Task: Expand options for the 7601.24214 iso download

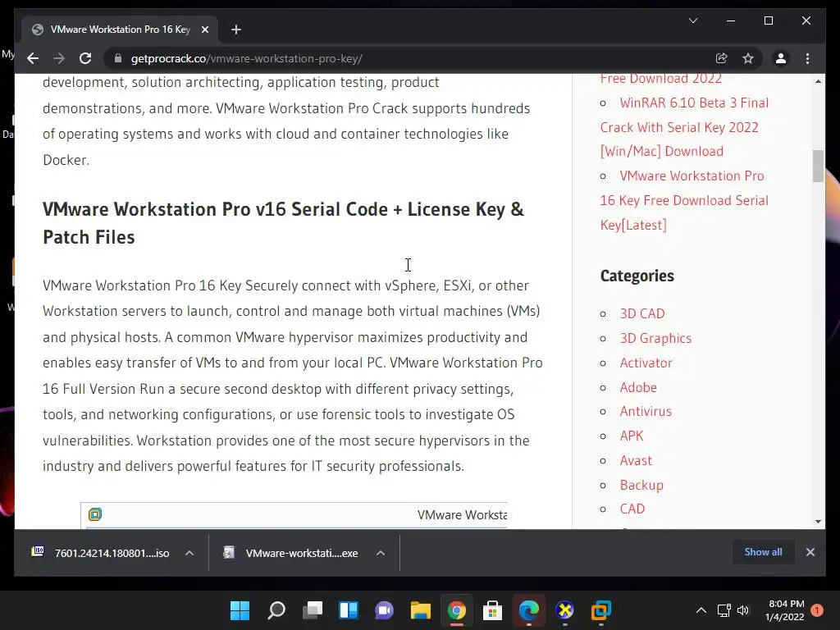Action: click(189, 553)
